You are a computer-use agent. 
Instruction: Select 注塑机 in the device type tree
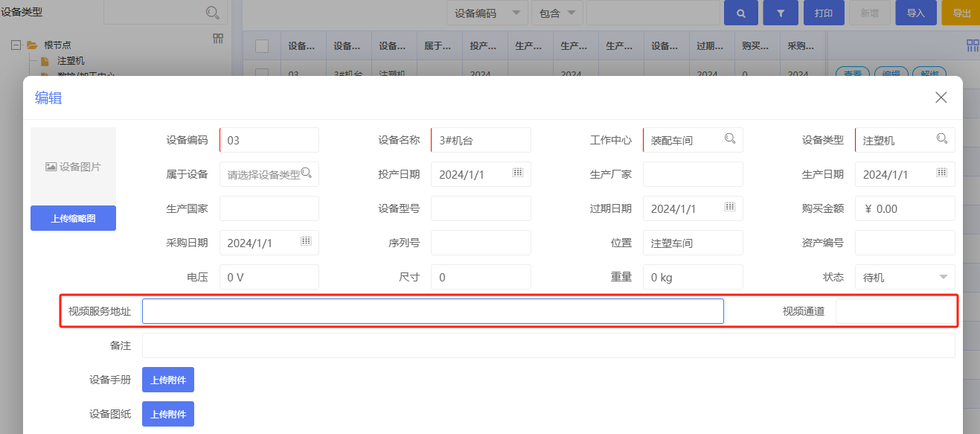[x=71, y=60]
